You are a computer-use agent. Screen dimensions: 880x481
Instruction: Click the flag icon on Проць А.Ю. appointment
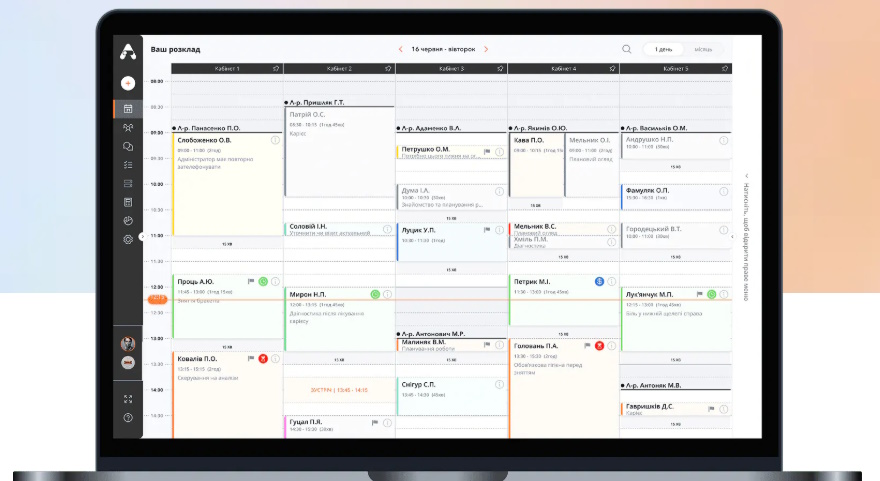pyautogui.click(x=251, y=282)
